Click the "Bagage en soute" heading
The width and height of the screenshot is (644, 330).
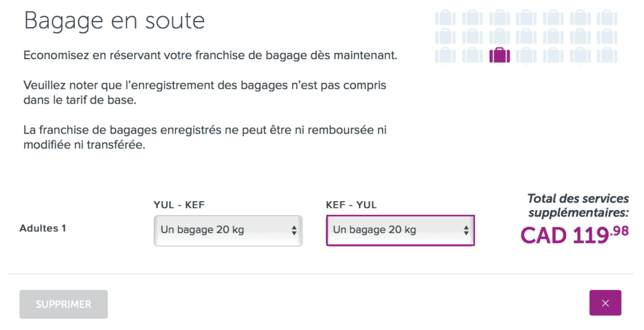point(114,21)
